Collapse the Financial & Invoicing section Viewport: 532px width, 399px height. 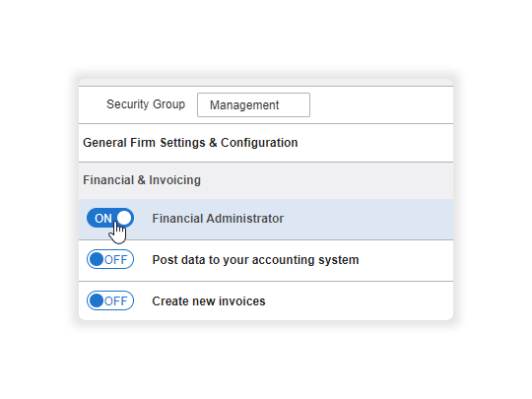pyautogui.click(x=142, y=180)
